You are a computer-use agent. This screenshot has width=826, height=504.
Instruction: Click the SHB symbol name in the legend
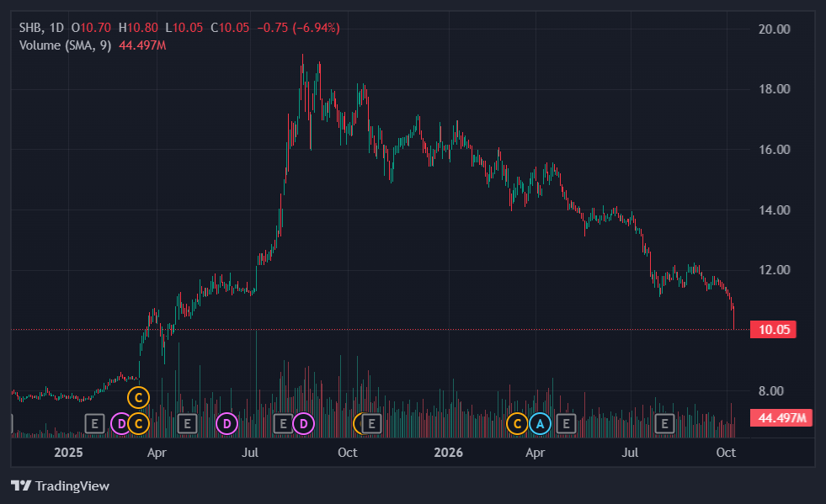31,28
